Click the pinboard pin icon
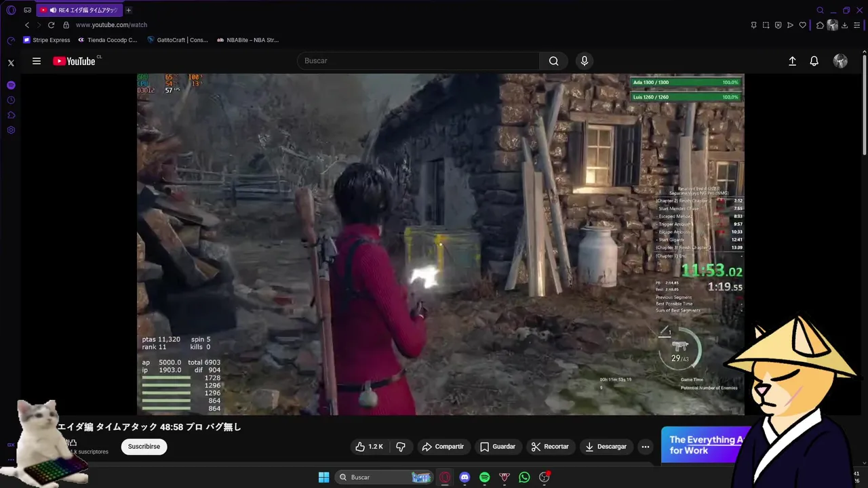The width and height of the screenshot is (868, 488). tap(753, 25)
